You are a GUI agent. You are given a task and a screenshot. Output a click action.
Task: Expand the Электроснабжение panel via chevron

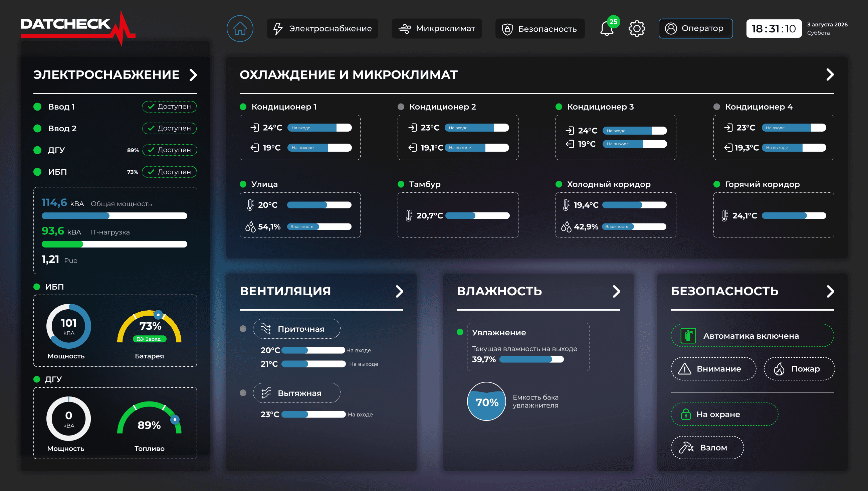click(x=193, y=75)
